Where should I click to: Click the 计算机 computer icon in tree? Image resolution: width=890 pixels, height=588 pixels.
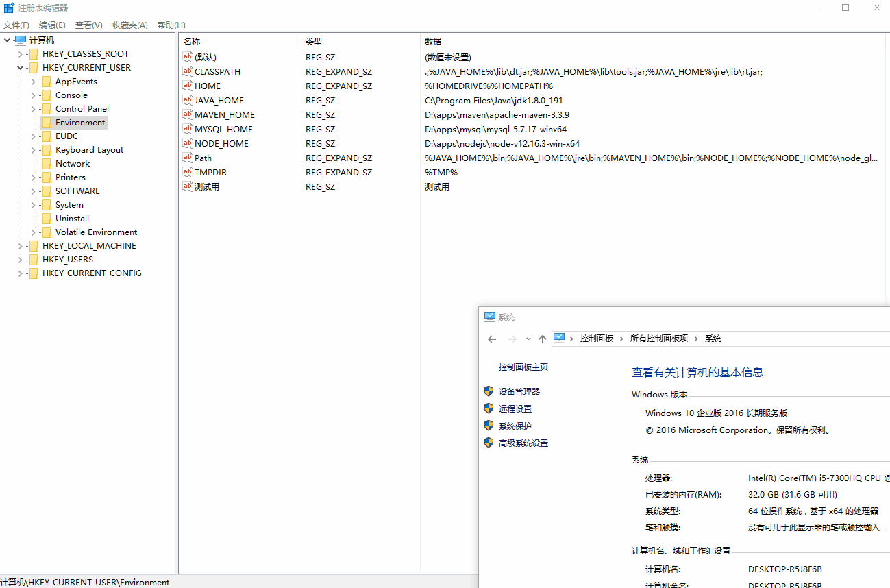coord(21,40)
